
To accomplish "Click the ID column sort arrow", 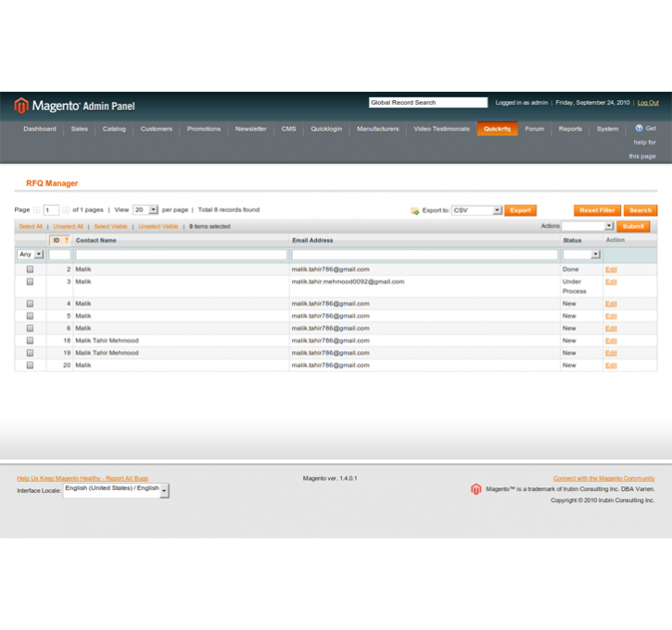I will (x=67, y=240).
